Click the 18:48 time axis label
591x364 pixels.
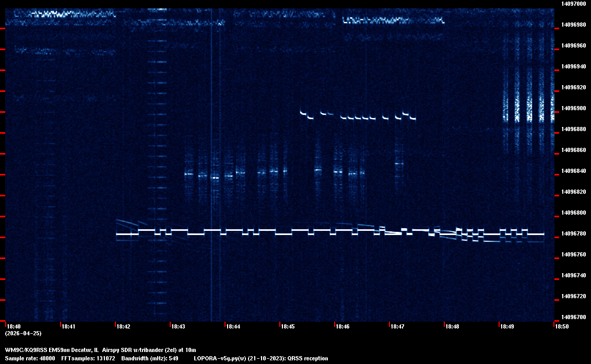coord(452,326)
